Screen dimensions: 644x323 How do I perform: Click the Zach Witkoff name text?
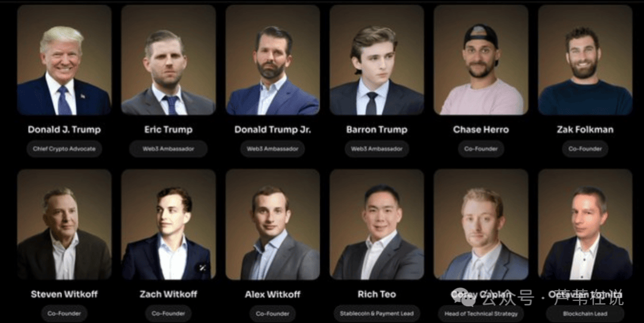pyautogui.click(x=168, y=294)
